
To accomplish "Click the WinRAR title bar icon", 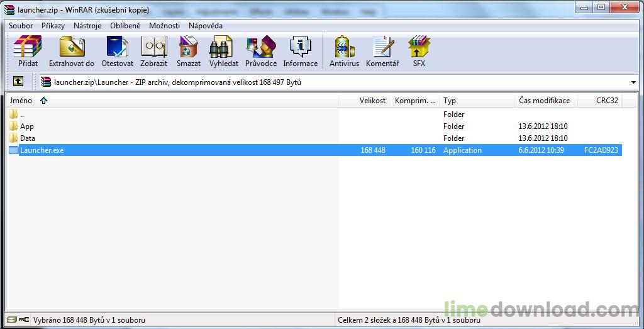I will pyautogui.click(x=9, y=9).
